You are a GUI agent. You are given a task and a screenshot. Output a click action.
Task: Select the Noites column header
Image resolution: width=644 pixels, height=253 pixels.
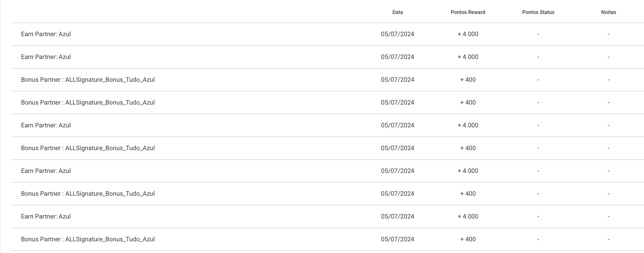pos(608,12)
